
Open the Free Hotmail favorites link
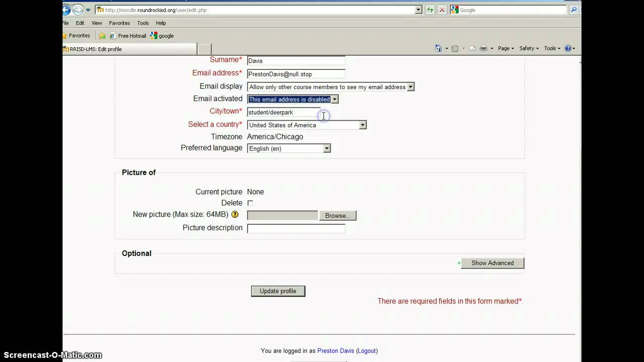tap(128, 36)
